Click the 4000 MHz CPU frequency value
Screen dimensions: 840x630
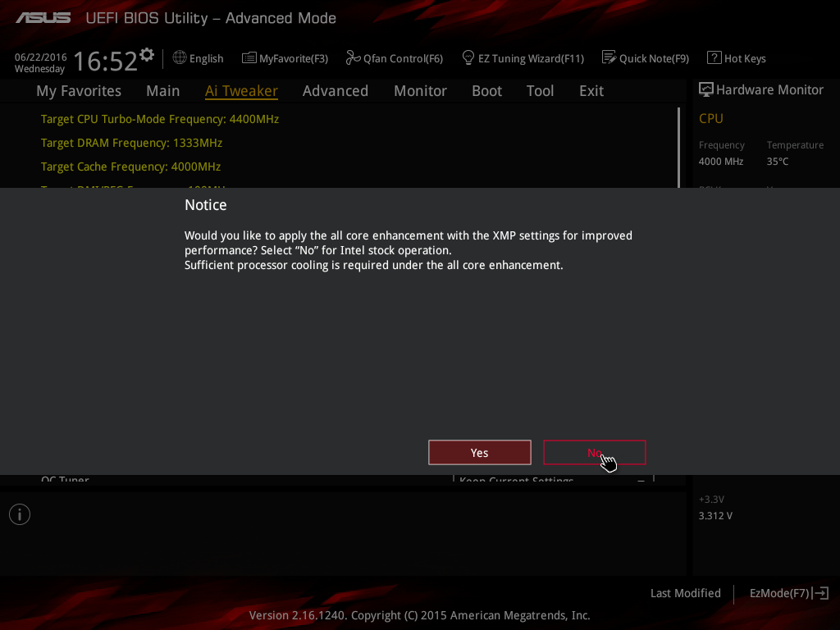tap(720, 162)
